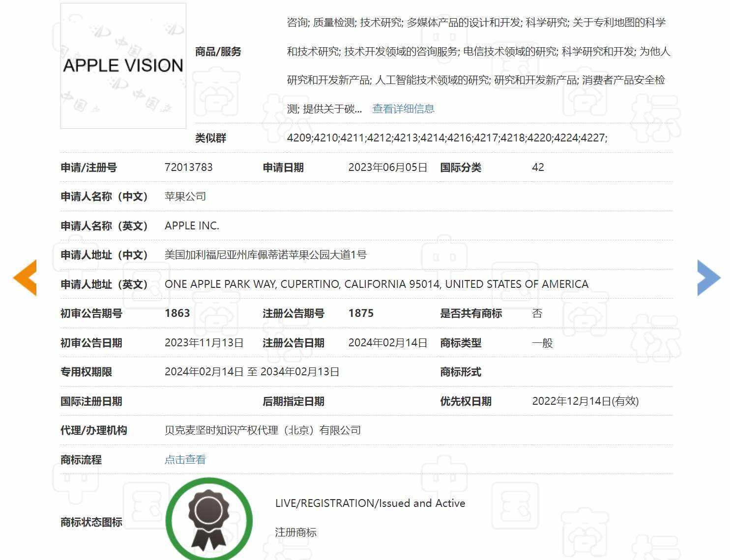This screenshot has height=560, width=730.
Task: Click the similar group codes list
Action: (447, 138)
